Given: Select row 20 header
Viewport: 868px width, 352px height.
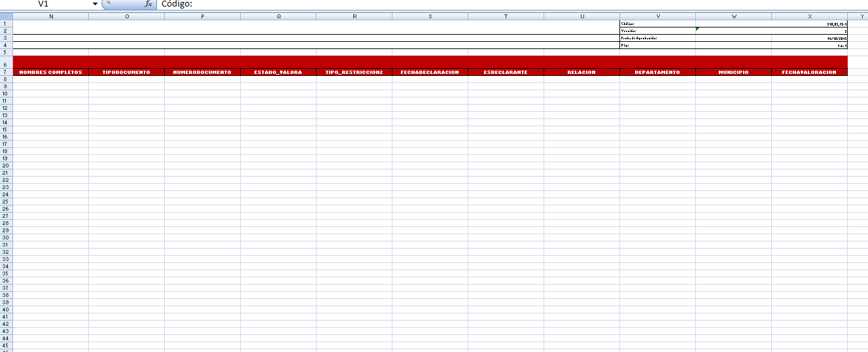Looking at the screenshot, I should point(6,166).
